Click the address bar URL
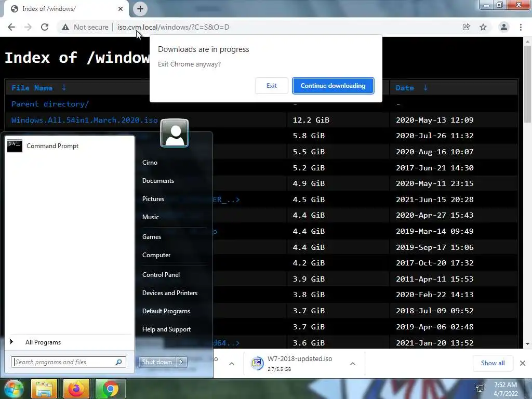This screenshot has height=399, width=532. click(173, 27)
